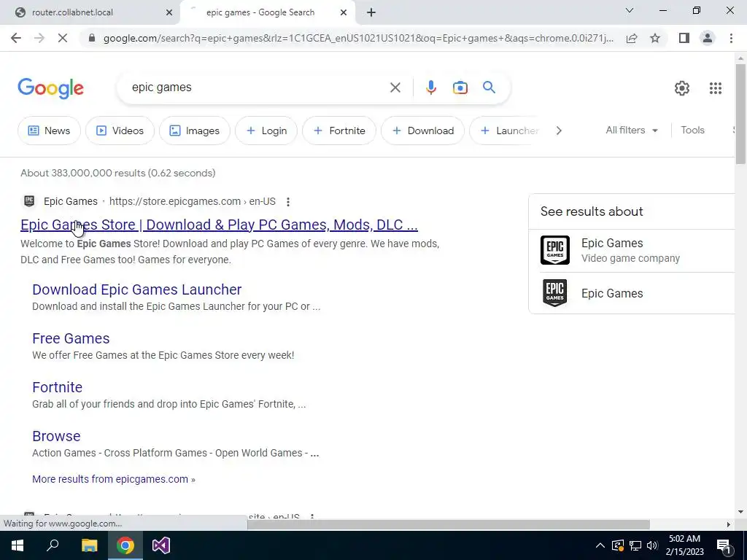Click the security tray icon with warning
The width and height of the screenshot is (747, 560).
[x=617, y=545]
